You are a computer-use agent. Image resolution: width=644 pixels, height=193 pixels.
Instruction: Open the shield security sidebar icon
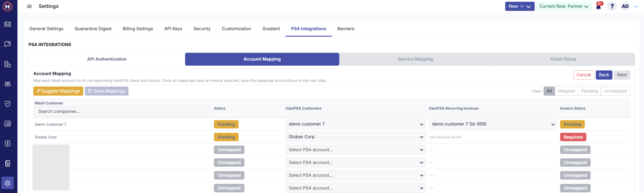pos(7,104)
